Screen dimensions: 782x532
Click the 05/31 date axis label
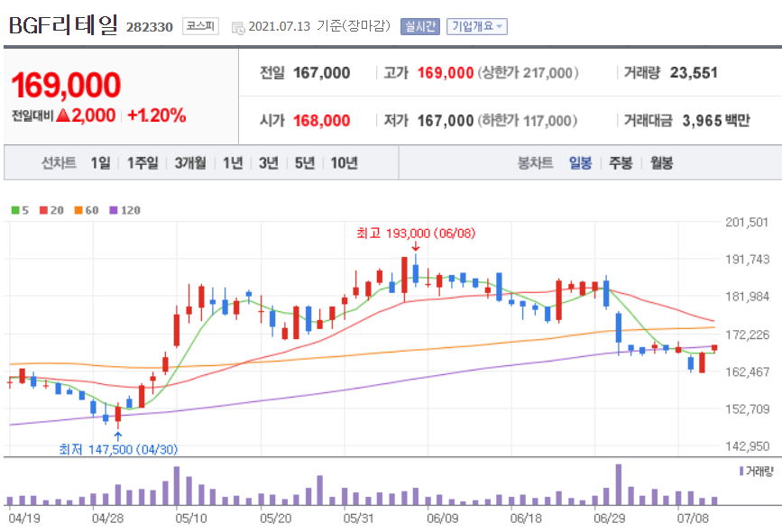click(359, 518)
